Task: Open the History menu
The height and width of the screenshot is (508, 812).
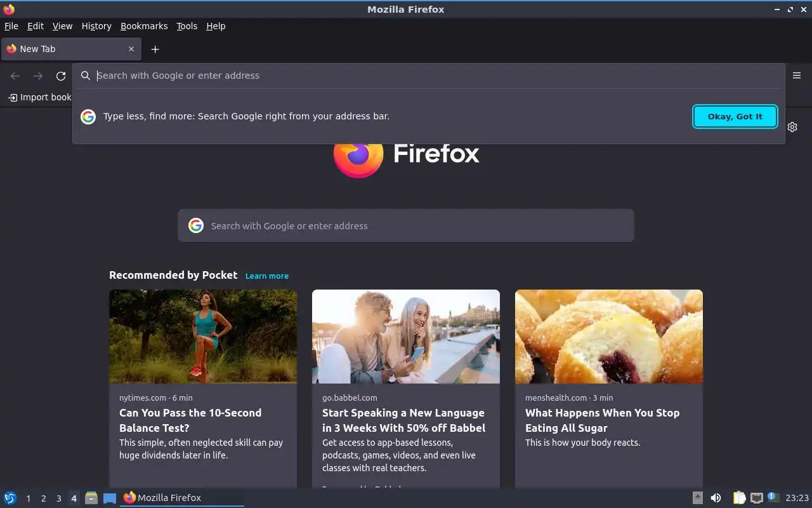Action: coord(96,26)
